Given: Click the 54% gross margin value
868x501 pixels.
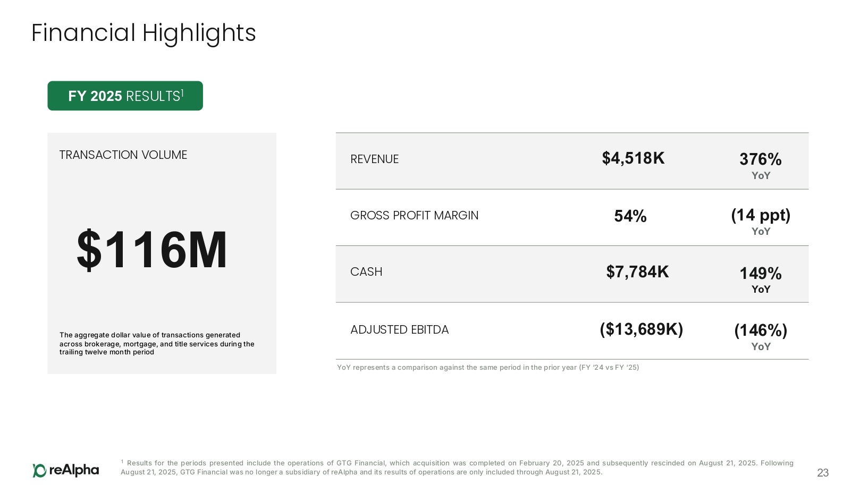Looking at the screenshot, I should click(x=630, y=216).
